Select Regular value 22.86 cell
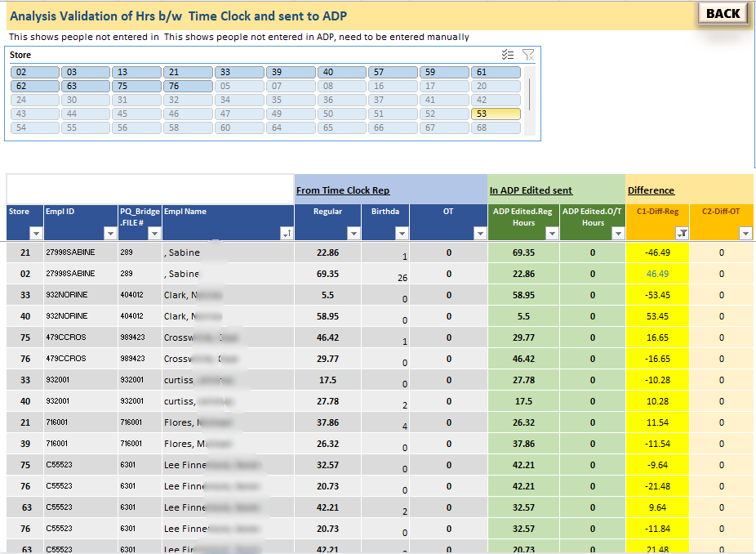This screenshot has height=554, width=756. [328, 252]
